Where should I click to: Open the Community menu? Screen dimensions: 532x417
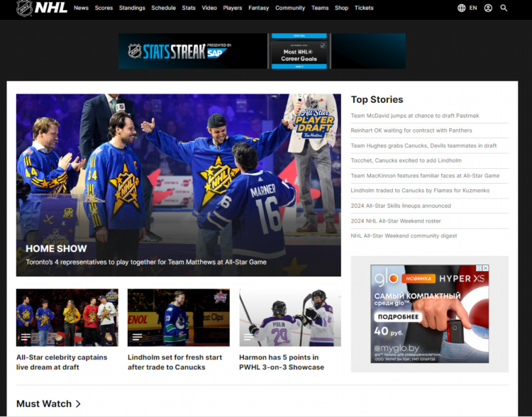click(x=290, y=8)
